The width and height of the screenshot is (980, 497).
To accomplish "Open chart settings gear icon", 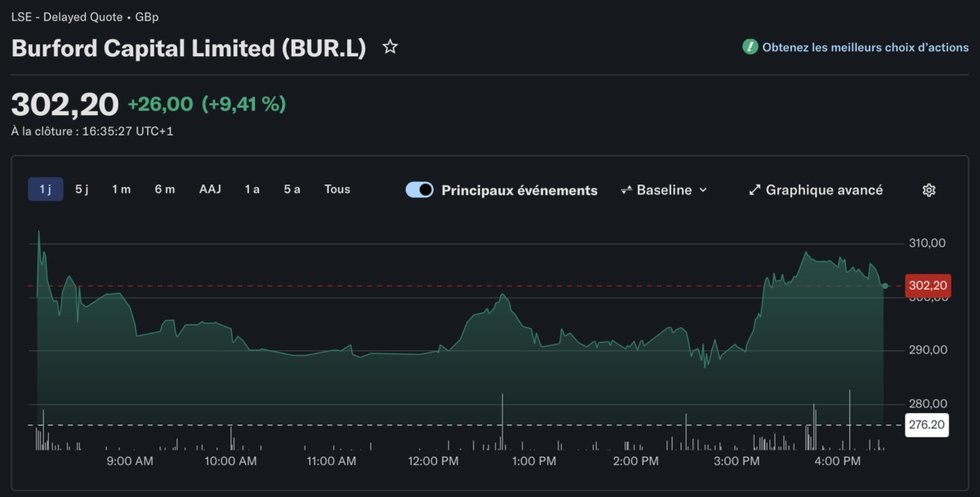I will click(929, 190).
